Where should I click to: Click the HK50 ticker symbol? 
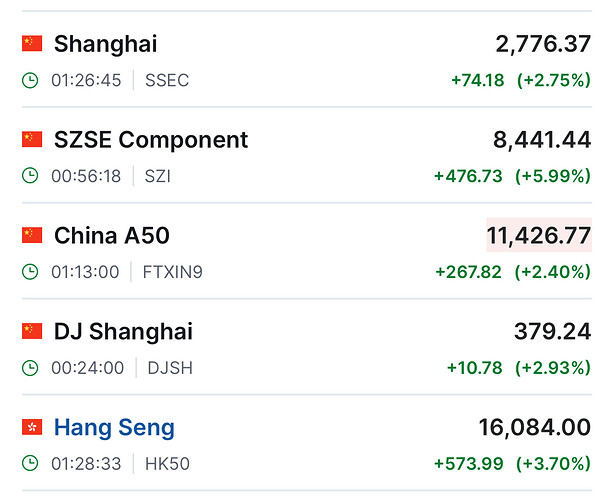[168, 464]
